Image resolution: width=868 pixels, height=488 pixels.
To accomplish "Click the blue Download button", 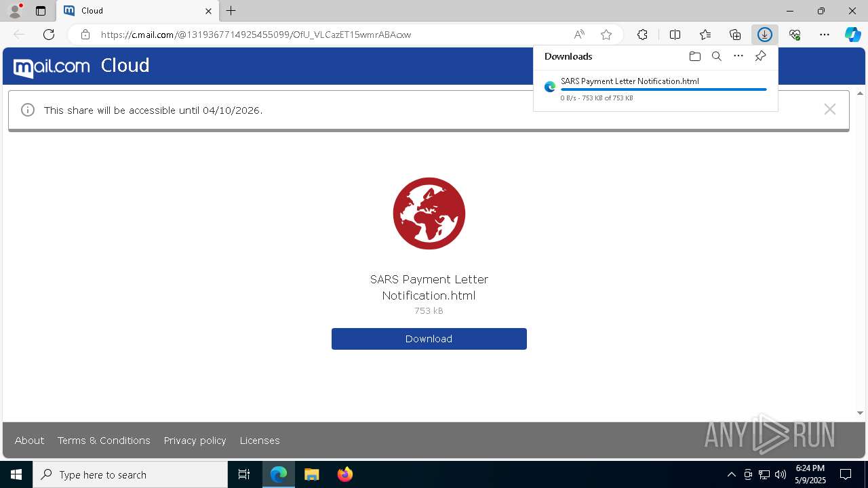I will 429,339.
